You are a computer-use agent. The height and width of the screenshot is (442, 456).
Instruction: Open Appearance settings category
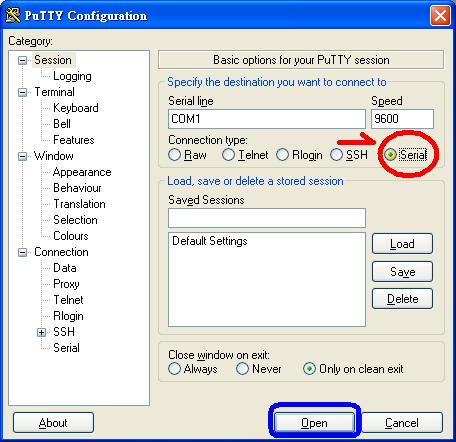pyautogui.click(x=82, y=172)
